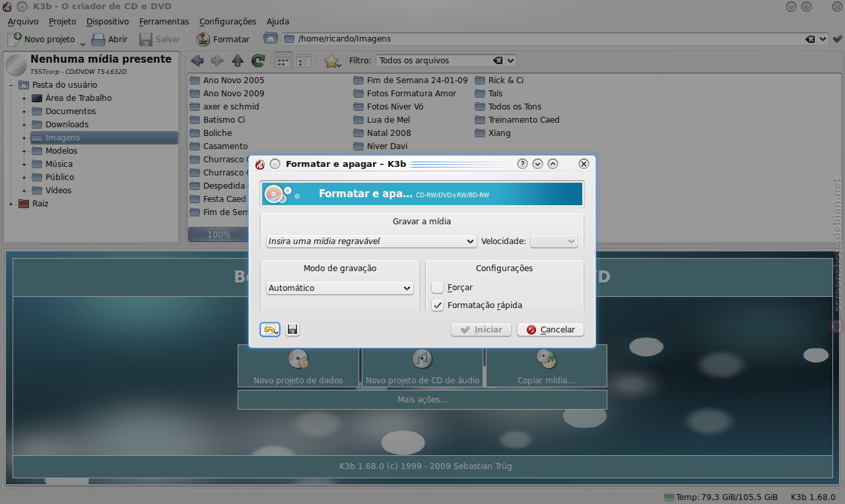The height and width of the screenshot is (504, 845).
Task: Select the Imagens folder in the tree
Action: coord(104,138)
